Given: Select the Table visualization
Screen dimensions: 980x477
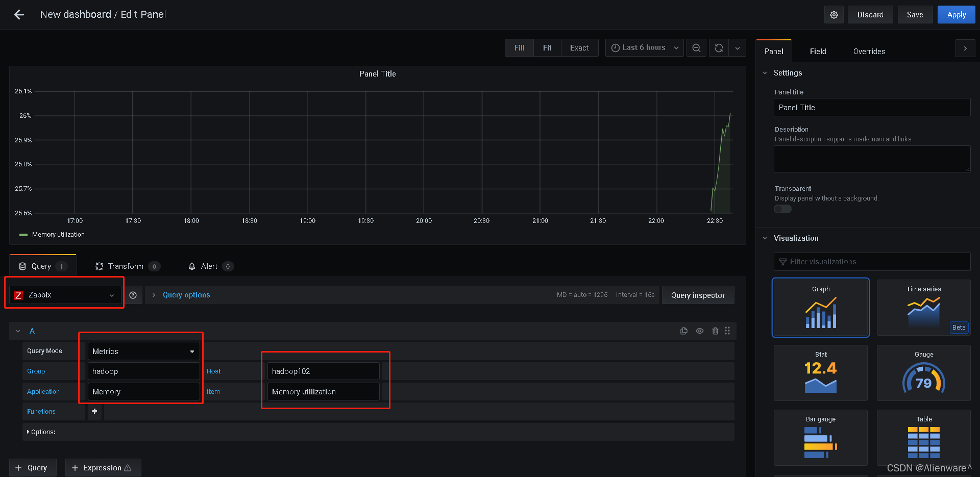Looking at the screenshot, I should pyautogui.click(x=924, y=438).
